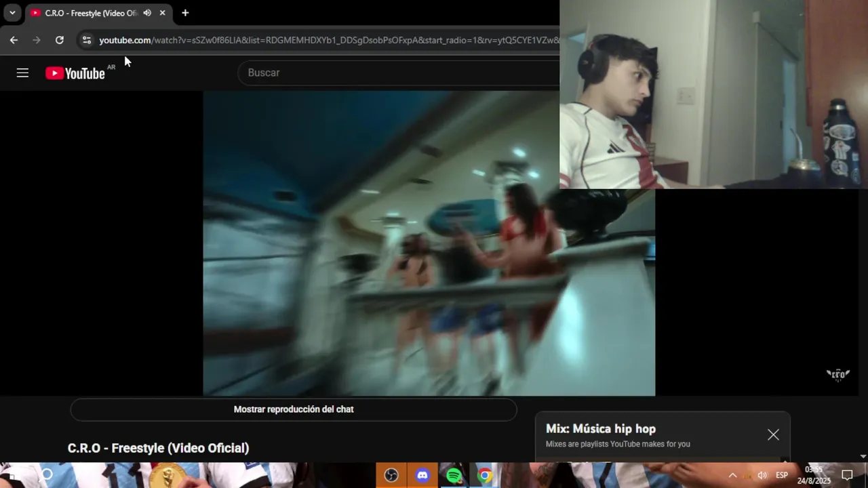Open the volume icon in system tray
868x488 pixels.
762,475
